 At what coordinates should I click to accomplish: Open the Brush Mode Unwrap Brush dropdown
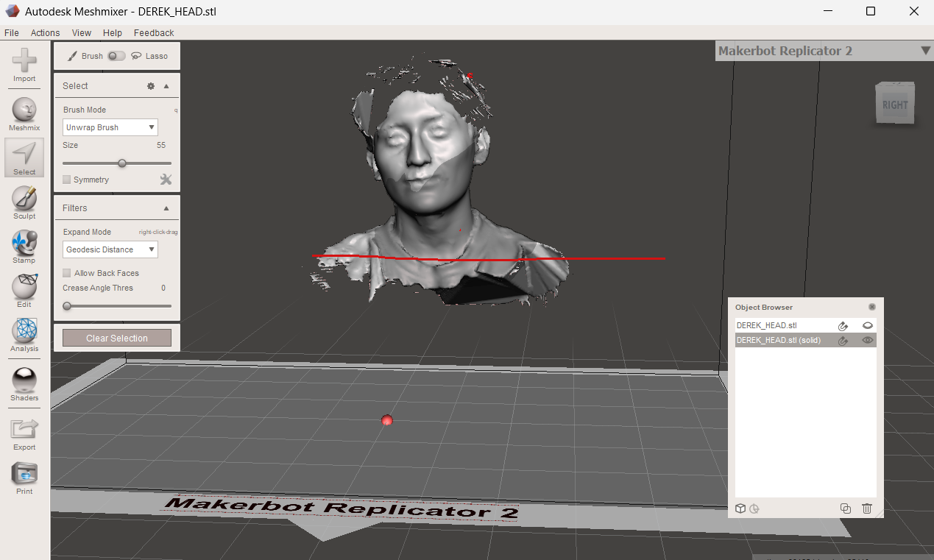pyautogui.click(x=110, y=127)
